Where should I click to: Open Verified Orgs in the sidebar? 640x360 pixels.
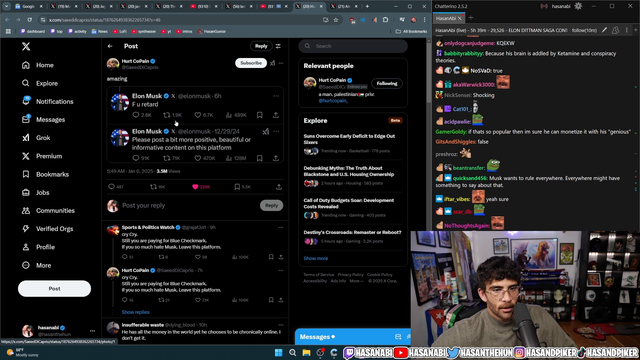[x=47, y=229]
